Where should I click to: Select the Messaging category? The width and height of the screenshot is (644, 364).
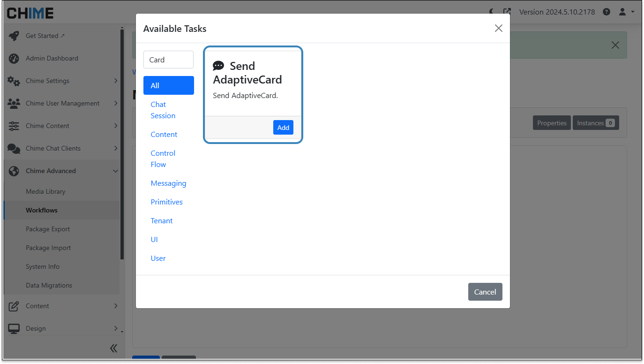point(169,183)
